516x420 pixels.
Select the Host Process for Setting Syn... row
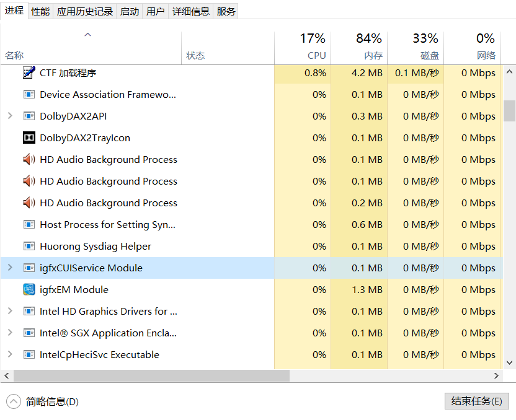pos(252,225)
